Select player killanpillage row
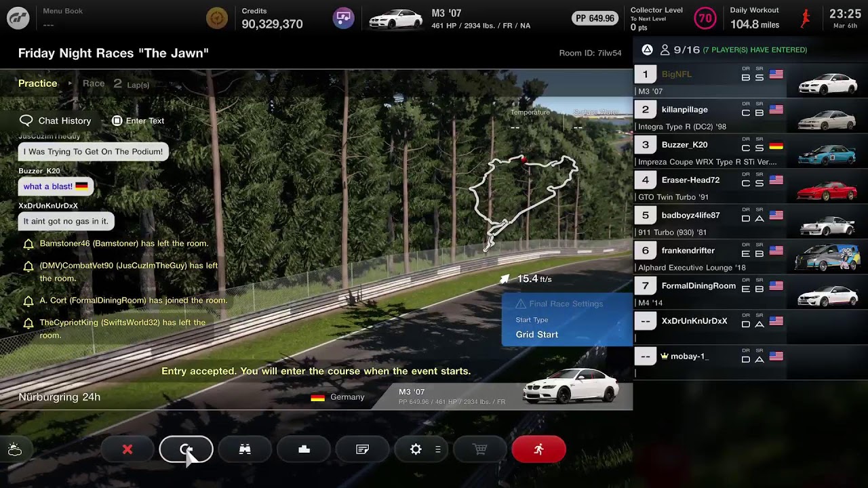The image size is (868, 488). point(751,116)
